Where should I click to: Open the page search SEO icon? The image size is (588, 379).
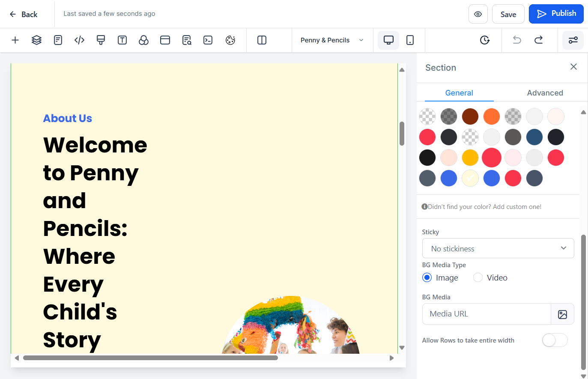[187, 40]
